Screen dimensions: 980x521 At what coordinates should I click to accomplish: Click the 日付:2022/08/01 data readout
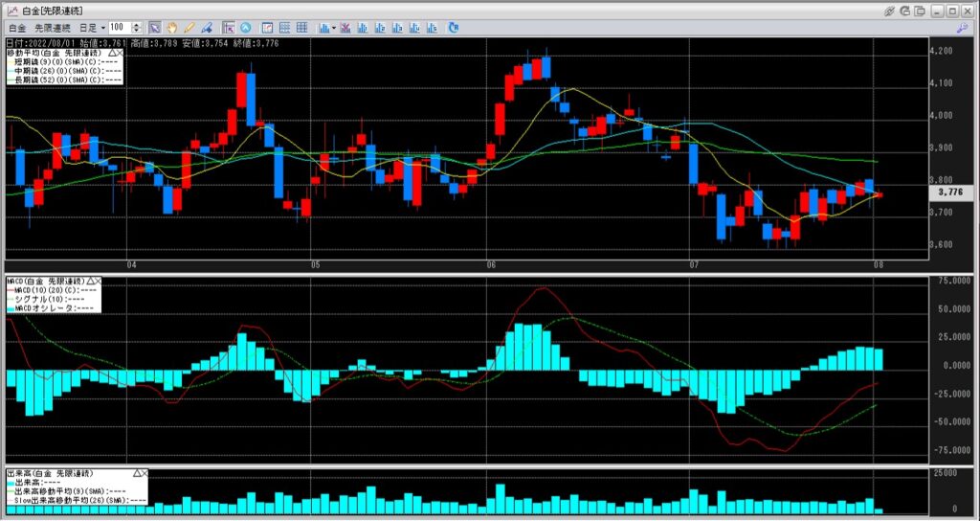(x=41, y=43)
